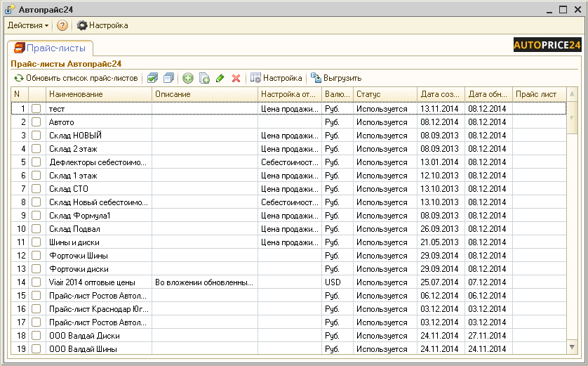Image resolution: width=588 pixels, height=366 pixels.
Task: Click the N column header
Action: (20, 94)
